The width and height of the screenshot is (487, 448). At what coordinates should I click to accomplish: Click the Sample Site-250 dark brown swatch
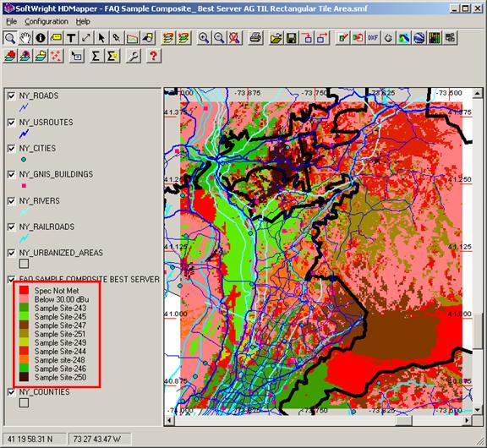(x=24, y=377)
